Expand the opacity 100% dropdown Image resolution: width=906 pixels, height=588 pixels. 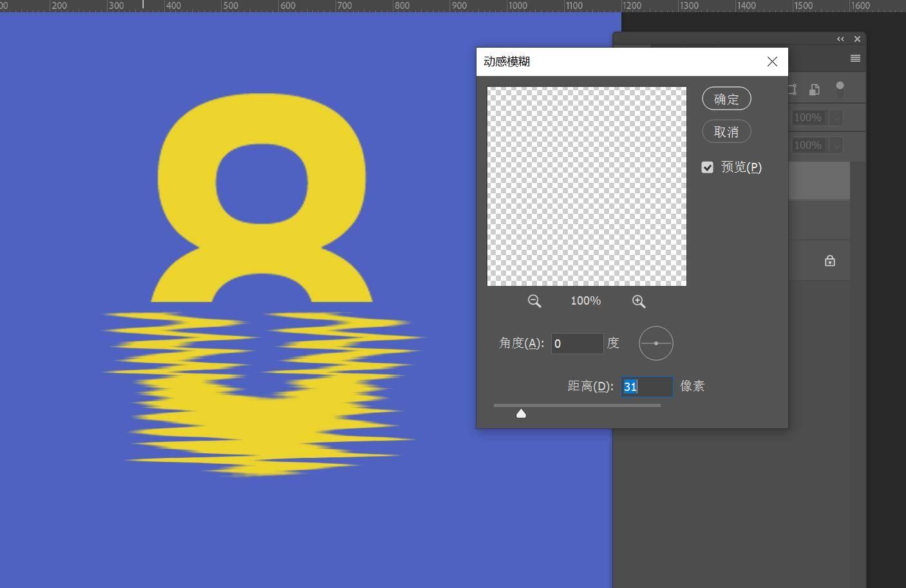coord(836,118)
